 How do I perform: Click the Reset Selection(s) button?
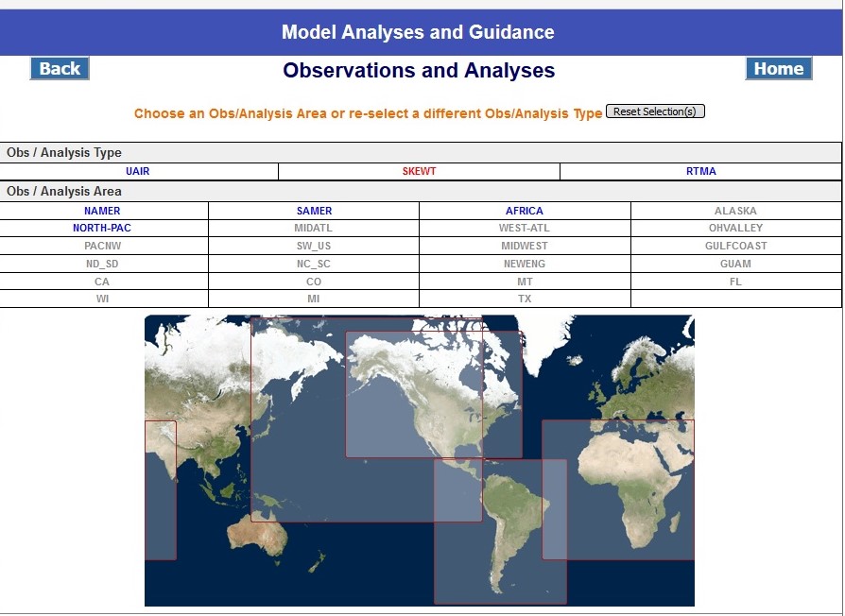(655, 111)
